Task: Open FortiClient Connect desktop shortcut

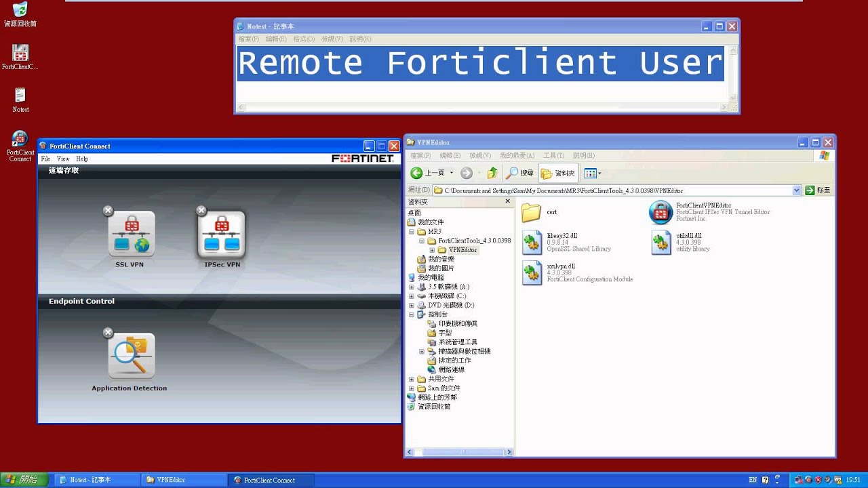Action: pyautogui.click(x=20, y=146)
